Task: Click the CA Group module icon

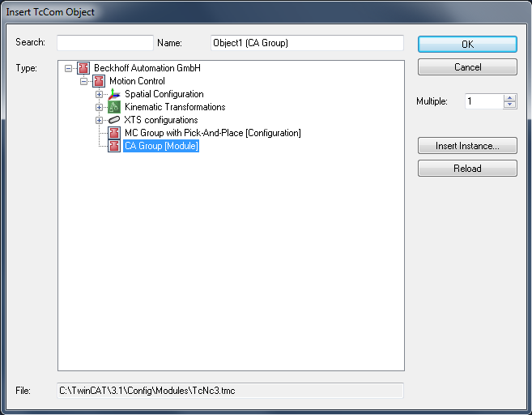Action: (114, 146)
